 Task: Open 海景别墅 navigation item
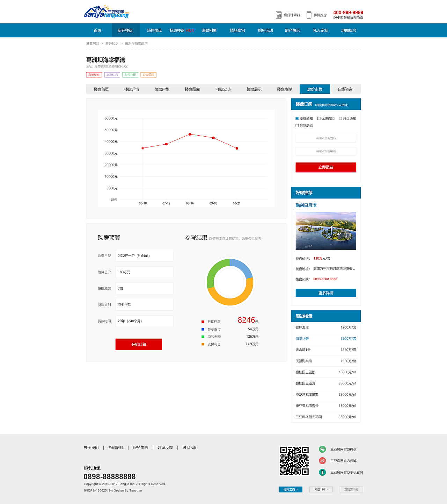[x=209, y=30]
